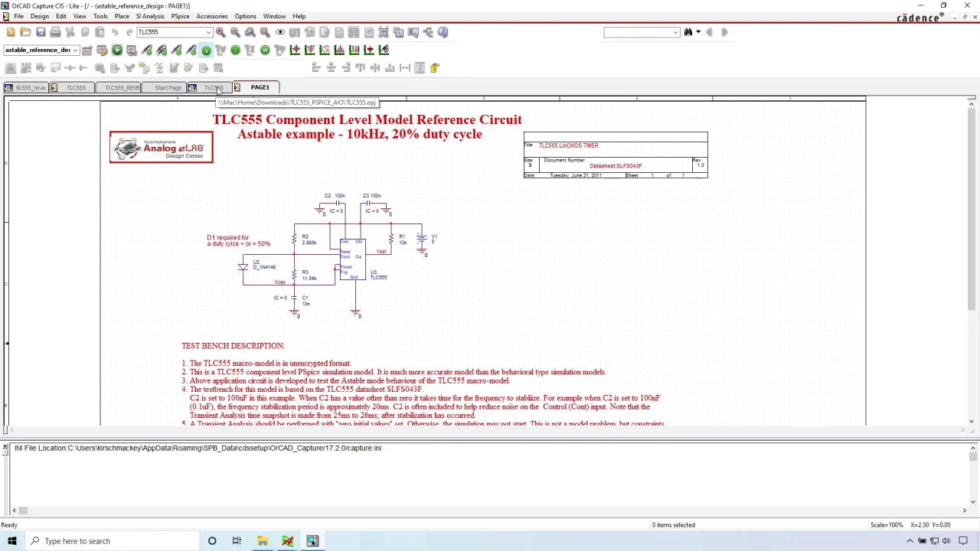Image resolution: width=980 pixels, height=551 pixels.
Task: Open the Place menu
Action: (122, 16)
